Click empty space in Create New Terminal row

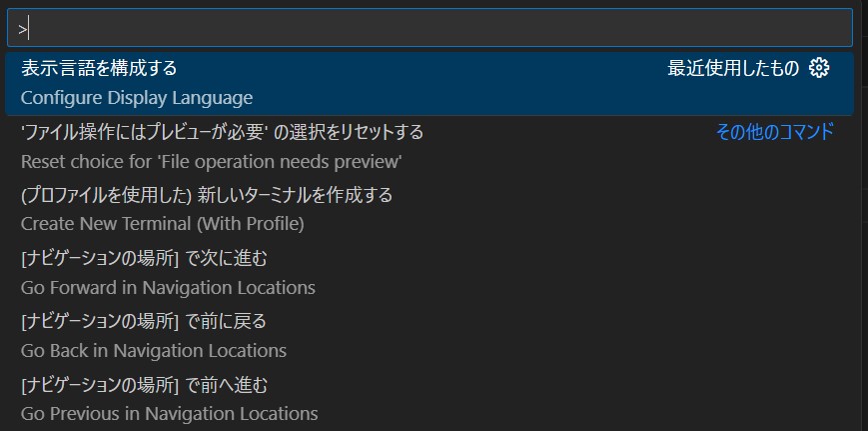(553, 209)
